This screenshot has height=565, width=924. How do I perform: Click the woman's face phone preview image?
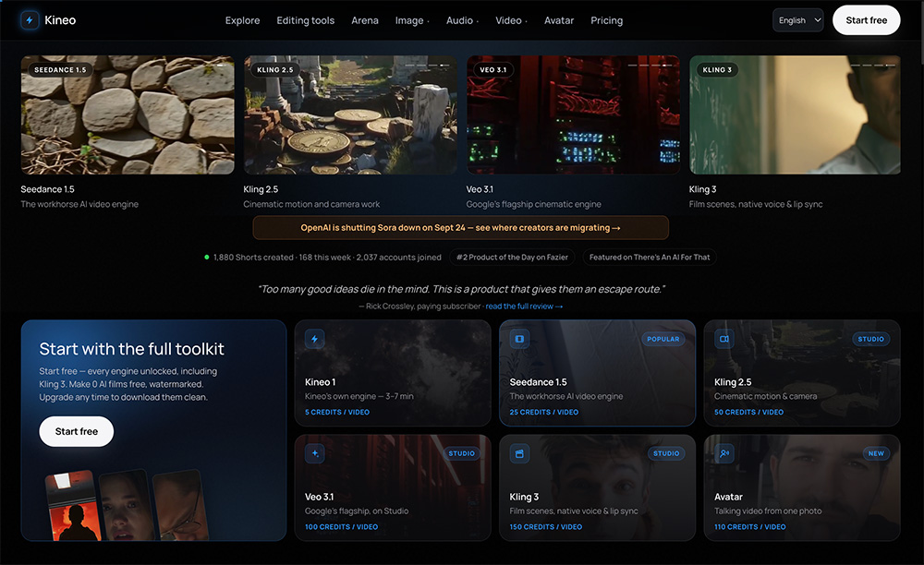126,506
